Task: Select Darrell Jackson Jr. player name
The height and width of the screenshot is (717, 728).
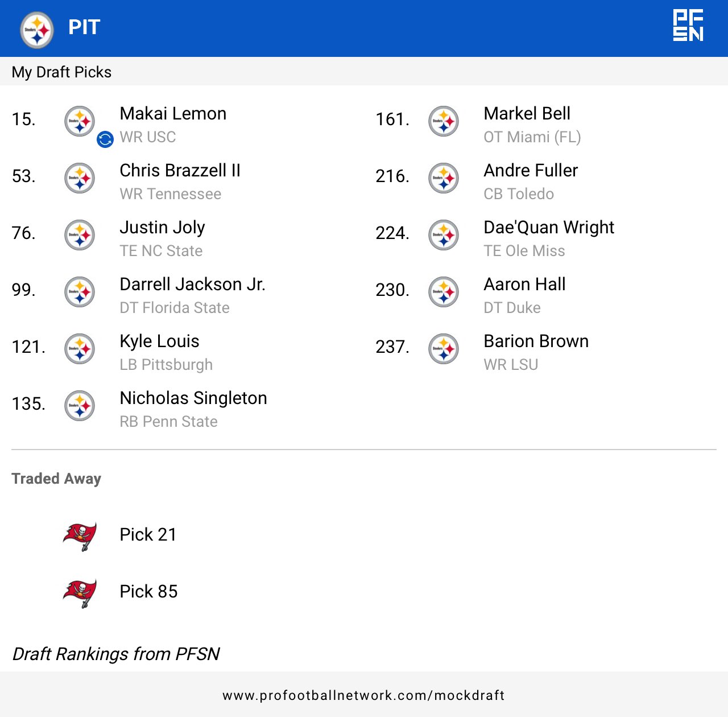Action: tap(192, 285)
